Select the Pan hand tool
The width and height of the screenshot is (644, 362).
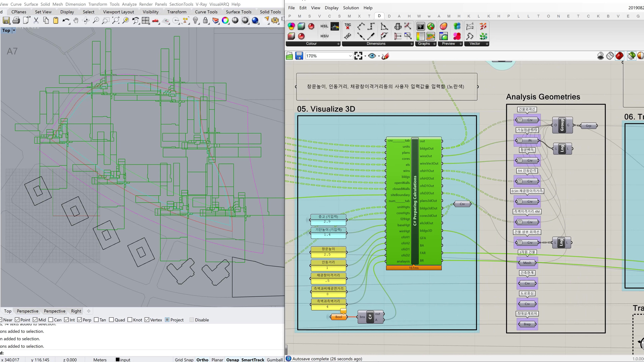point(76,20)
